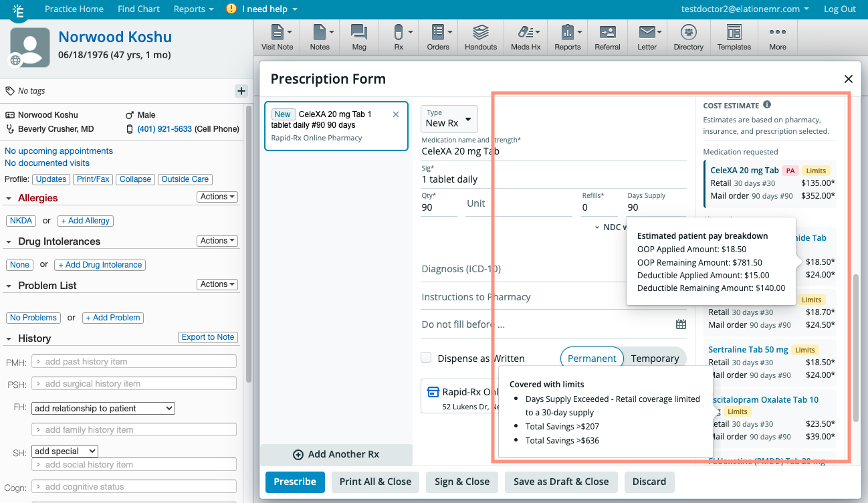Call the patient's cell phone number link
Viewport: 868px width, 503px height.
click(165, 129)
